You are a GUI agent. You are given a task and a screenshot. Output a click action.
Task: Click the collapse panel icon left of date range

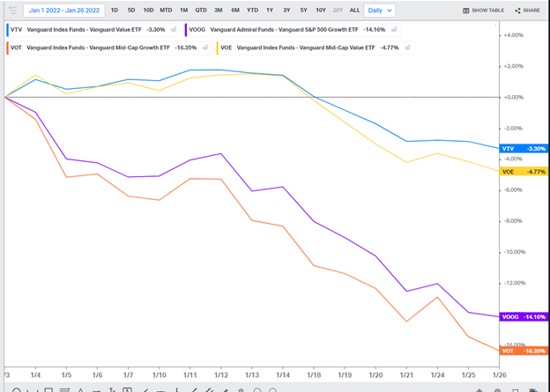tap(12, 10)
